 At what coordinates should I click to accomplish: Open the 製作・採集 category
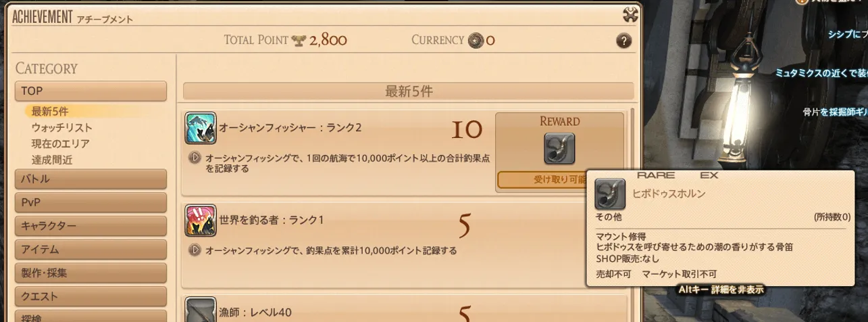click(91, 273)
